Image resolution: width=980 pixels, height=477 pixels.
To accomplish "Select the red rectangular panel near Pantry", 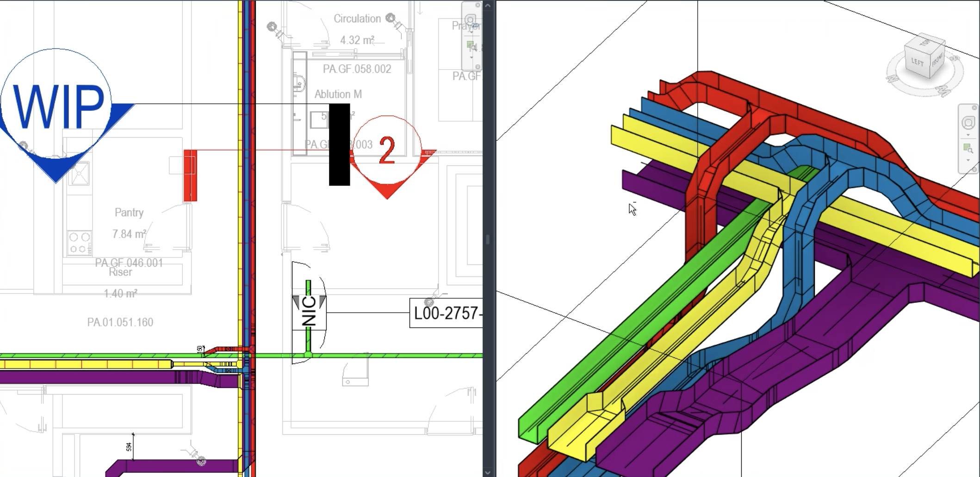I will (x=190, y=176).
